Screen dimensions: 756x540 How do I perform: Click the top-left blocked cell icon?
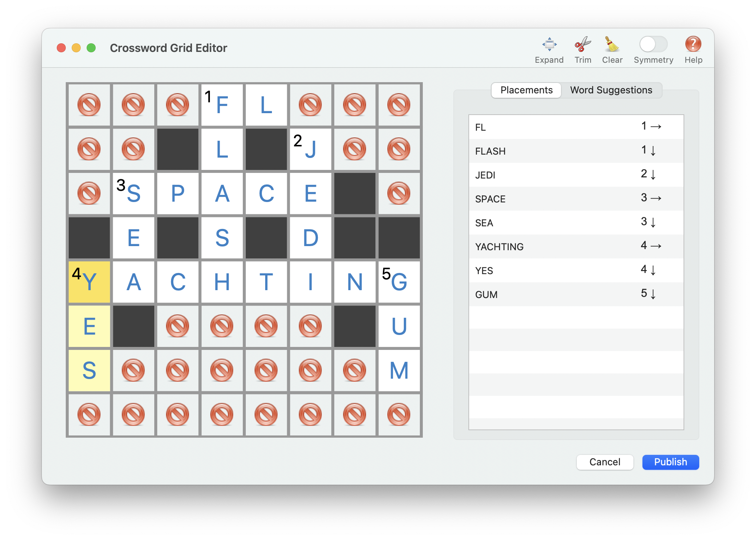pyautogui.click(x=89, y=105)
